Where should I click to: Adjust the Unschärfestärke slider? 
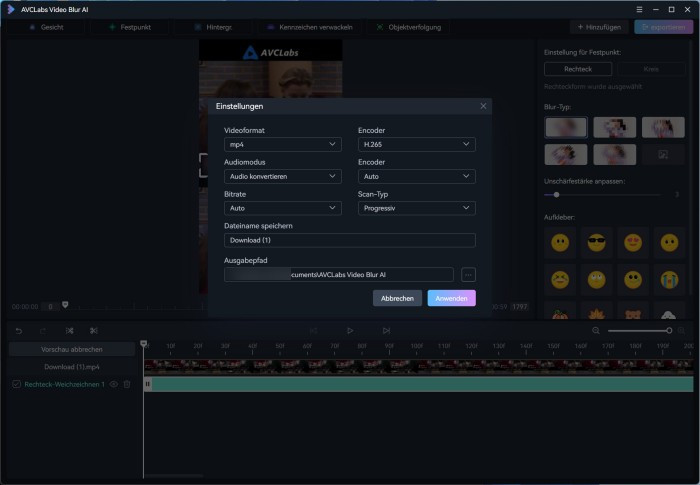602,195
